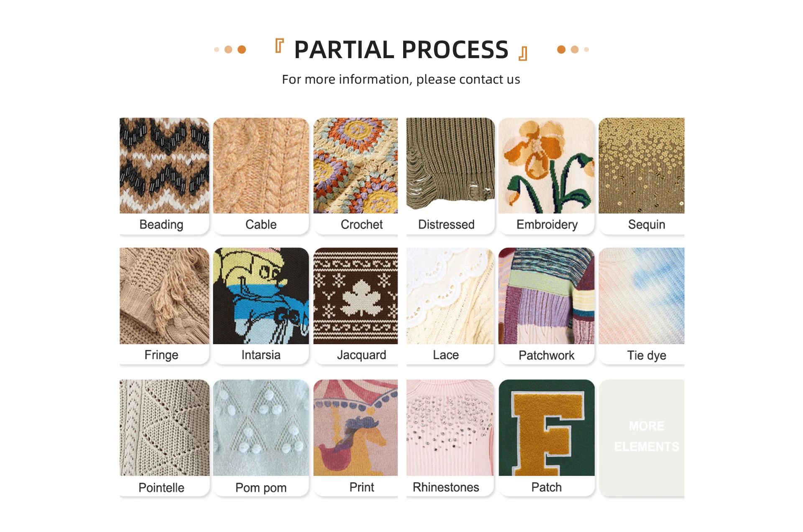803x532 pixels.
Task: Click the MORE ELEMENTS tile
Action: coord(642,438)
